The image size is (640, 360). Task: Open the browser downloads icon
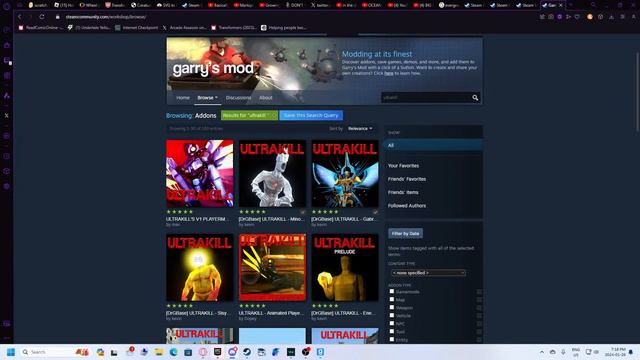(611, 17)
